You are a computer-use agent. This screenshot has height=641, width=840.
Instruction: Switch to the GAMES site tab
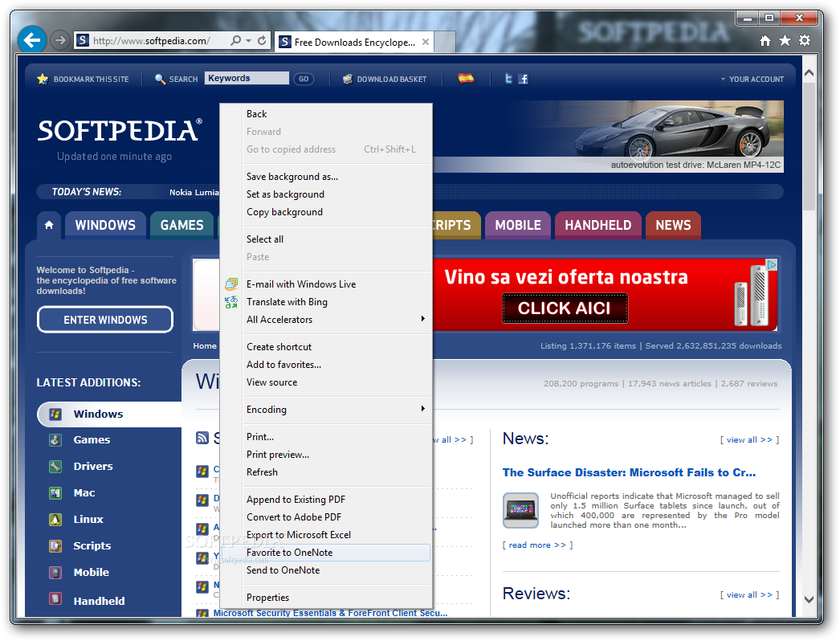(182, 225)
